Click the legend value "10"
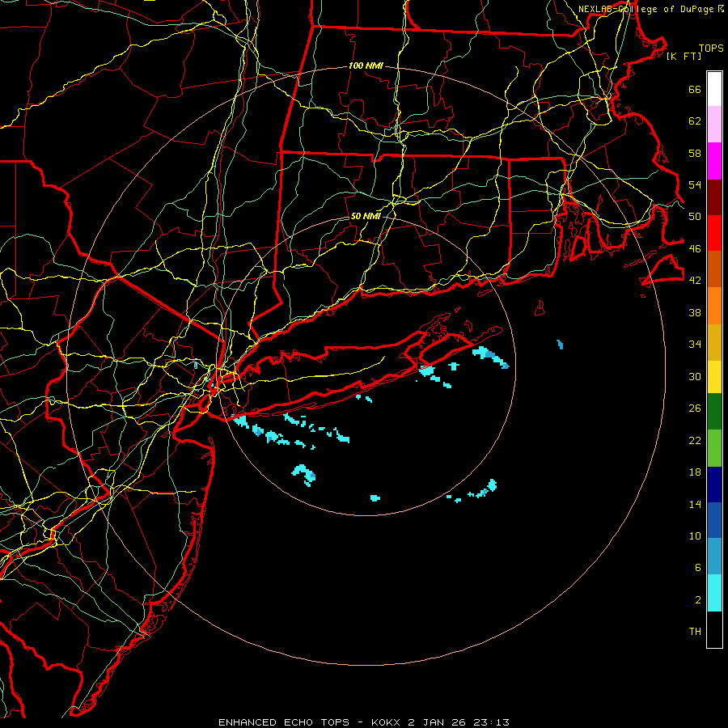The width and height of the screenshot is (728, 728). click(x=695, y=535)
